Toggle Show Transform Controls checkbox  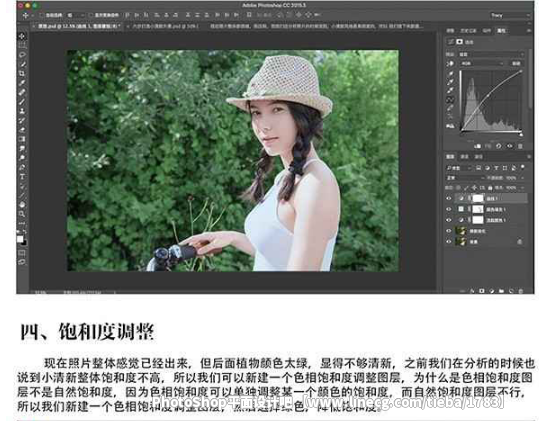click(91, 15)
